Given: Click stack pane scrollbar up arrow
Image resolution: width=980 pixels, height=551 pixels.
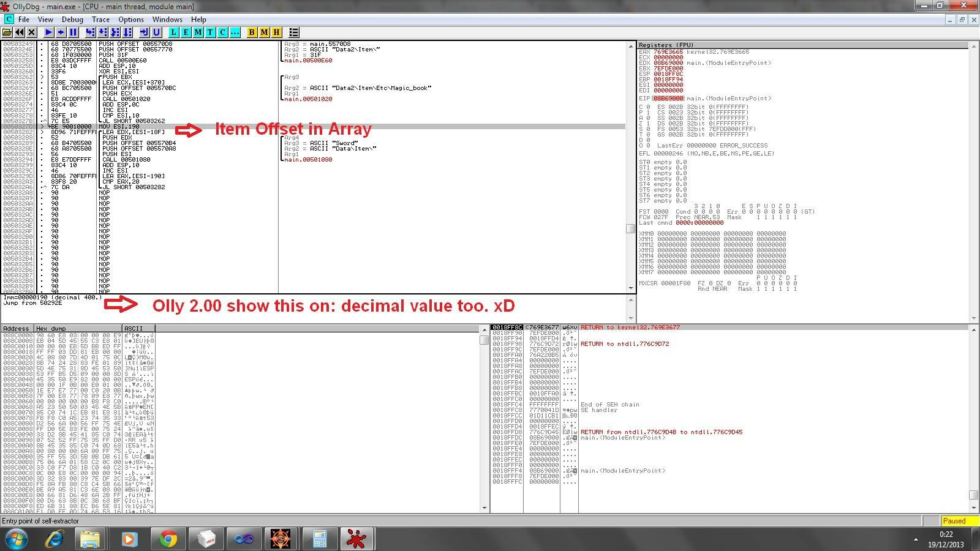Looking at the screenshot, I should point(974,329).
